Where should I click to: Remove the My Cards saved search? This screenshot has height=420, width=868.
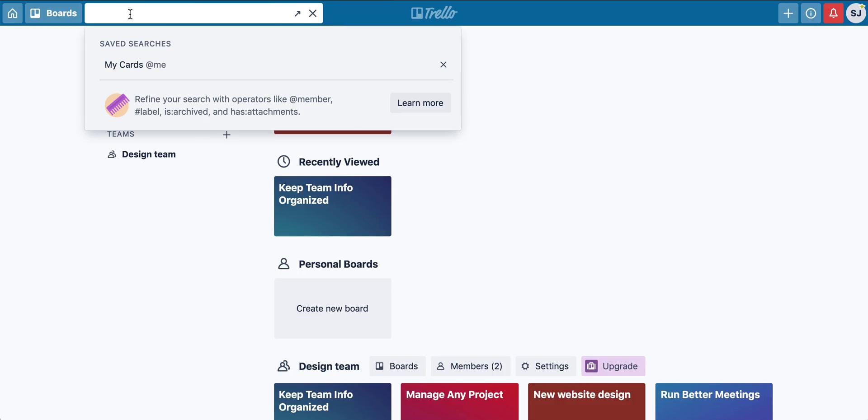[x=443, y=65]
